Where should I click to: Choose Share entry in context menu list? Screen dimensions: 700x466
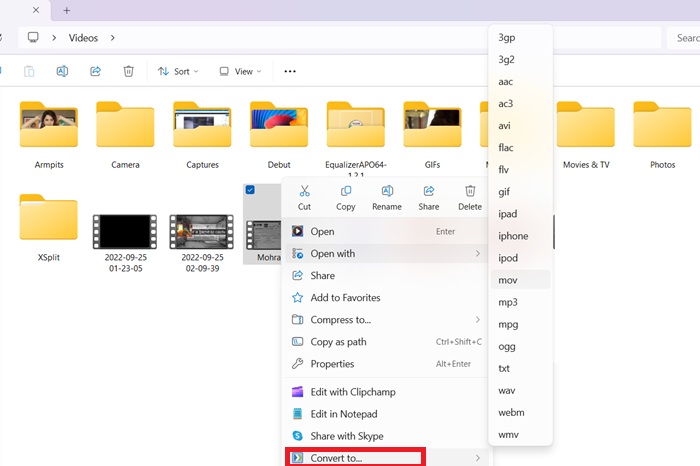pos(386,275)
